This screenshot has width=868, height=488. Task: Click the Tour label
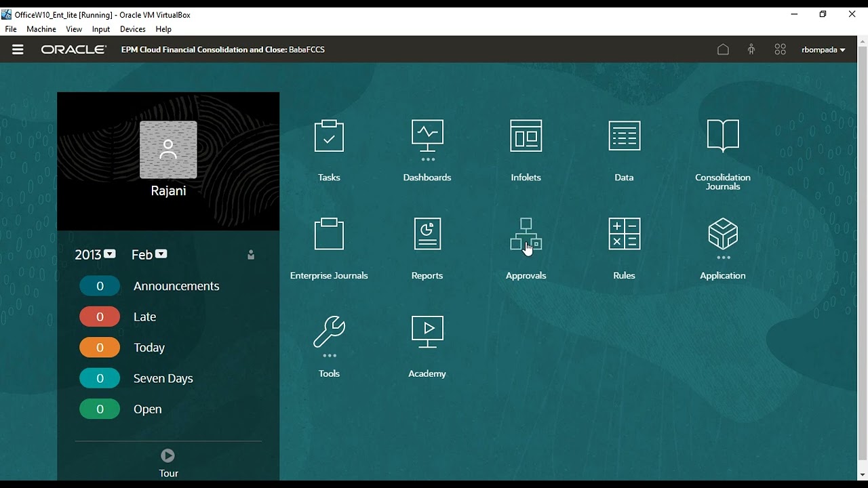tap(168, 473)
